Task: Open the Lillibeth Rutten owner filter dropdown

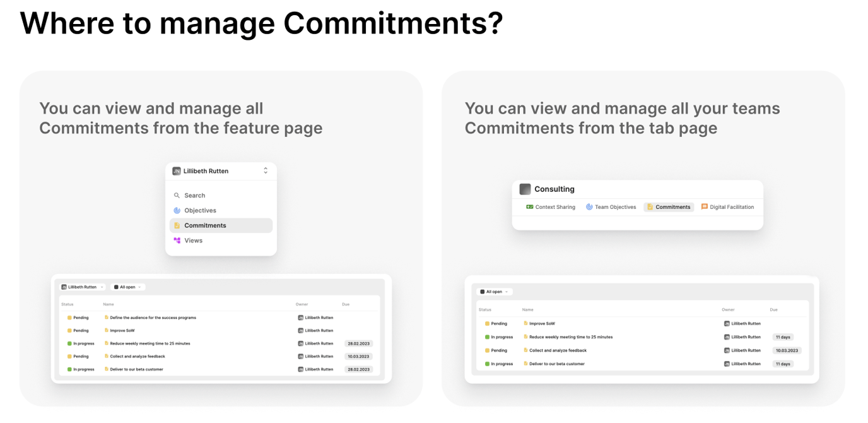Action: (83, 287)
